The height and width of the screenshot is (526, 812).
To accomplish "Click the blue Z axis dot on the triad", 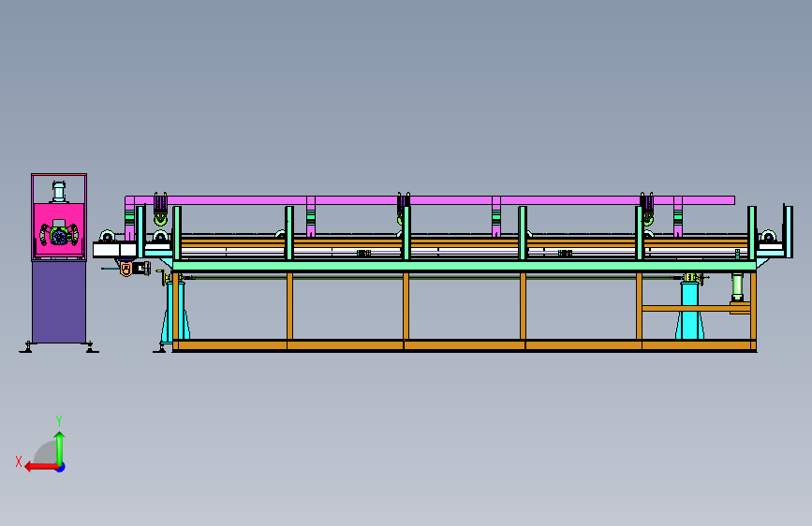I will [x=61, y=467].
